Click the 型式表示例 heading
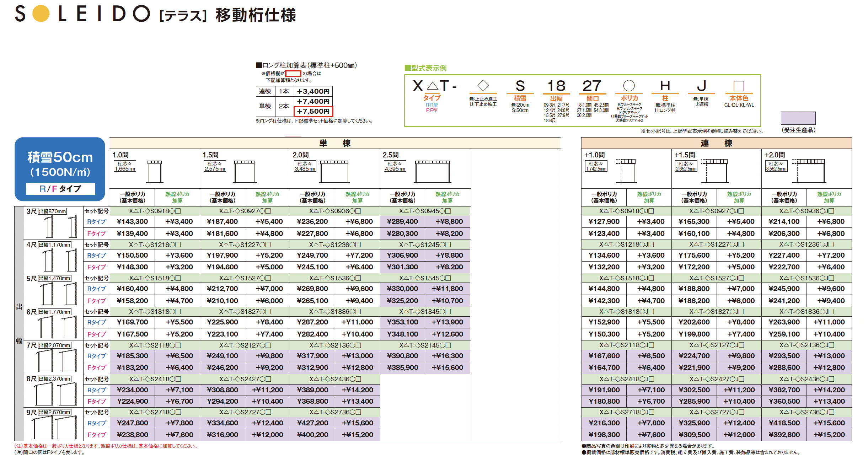This screenshot has width=868, height=462. click(425, 68)
